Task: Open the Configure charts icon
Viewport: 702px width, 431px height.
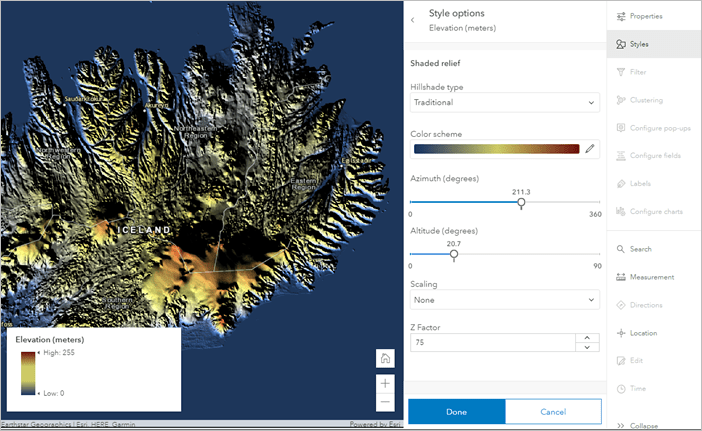Action: (x=621, y=211)
